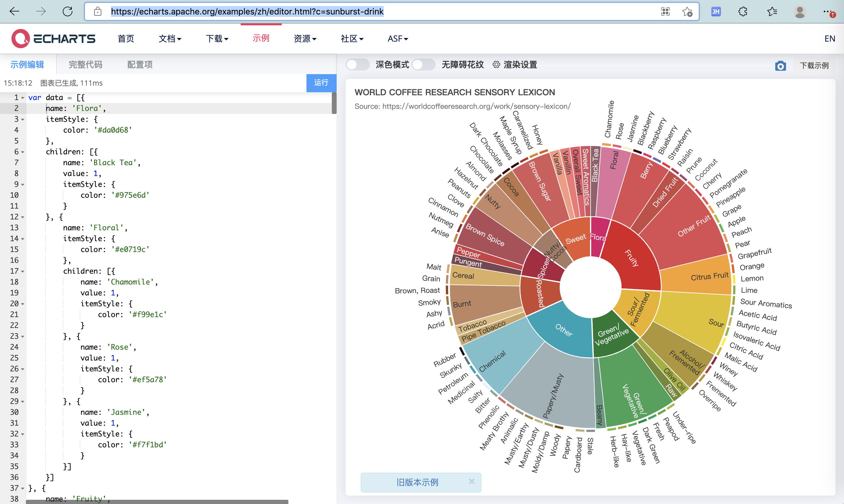Open the QR/apps grid icon in address bar
The height and width of the screenshot is (504, 844).
click(x=665, y=11)
